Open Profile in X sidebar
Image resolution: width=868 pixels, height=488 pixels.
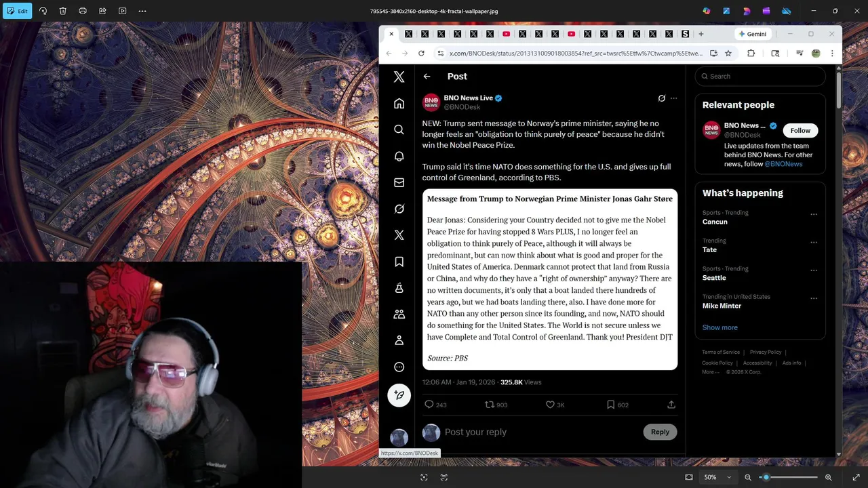(x=399, y=340)
